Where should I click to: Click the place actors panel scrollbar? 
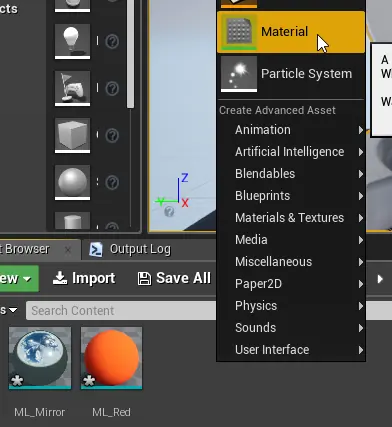click(x=130, y=53)
